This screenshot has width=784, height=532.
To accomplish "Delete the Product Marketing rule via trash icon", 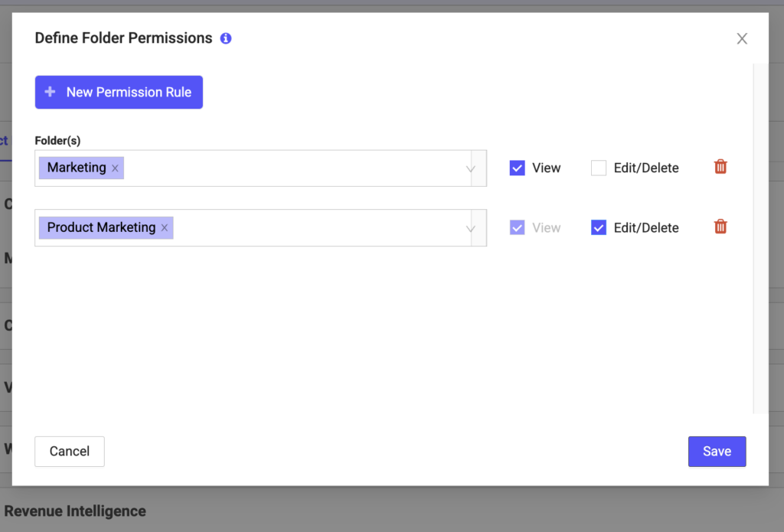I will pyautogui.click(x=720, y=227).
